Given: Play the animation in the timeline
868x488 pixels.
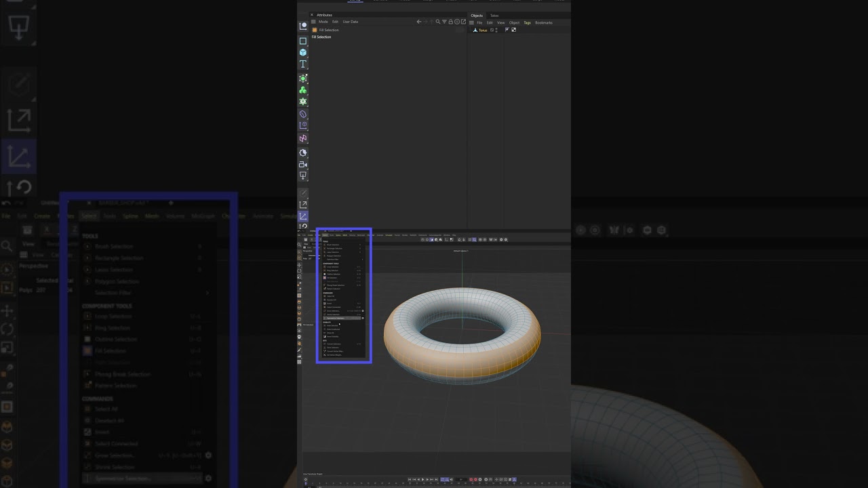Looking at the screenshot, I should pyautogui.click(x=423, y=479).
